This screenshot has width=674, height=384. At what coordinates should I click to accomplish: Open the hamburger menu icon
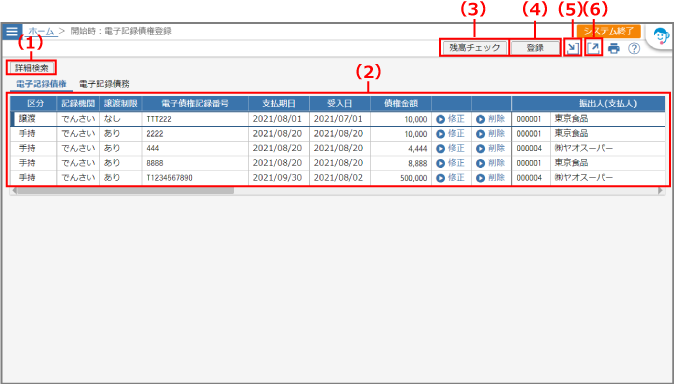12,31
